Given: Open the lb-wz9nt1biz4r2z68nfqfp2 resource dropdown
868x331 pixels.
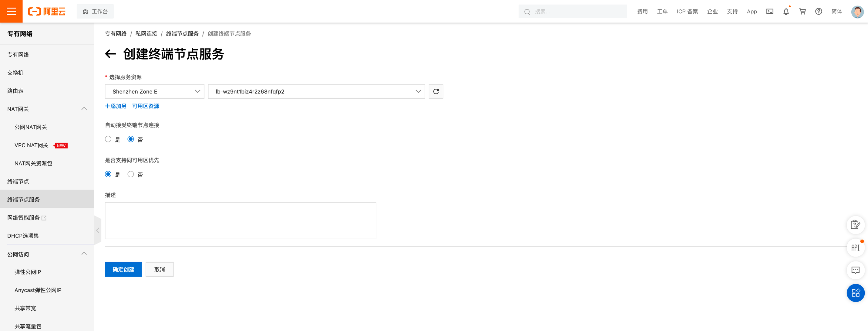Looking at the screenshot, I should point(317,91).
